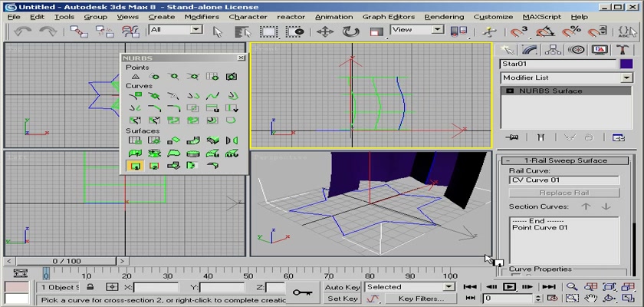This screenshot has width=644, height=307.
Task: Switch to the Motion command panel tab
Action: coord(577,50)
